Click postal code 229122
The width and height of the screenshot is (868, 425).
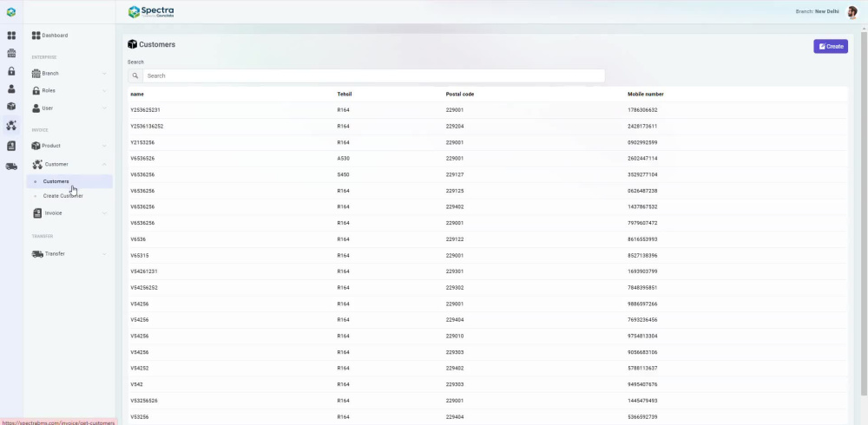455,239
